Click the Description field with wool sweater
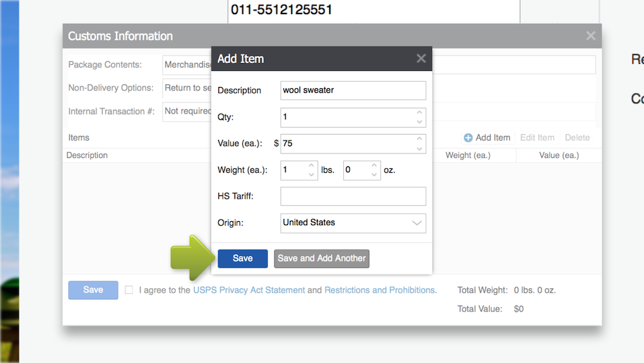Image resolution: width=644 pixels, height=363 pixels. coord(353,90)
